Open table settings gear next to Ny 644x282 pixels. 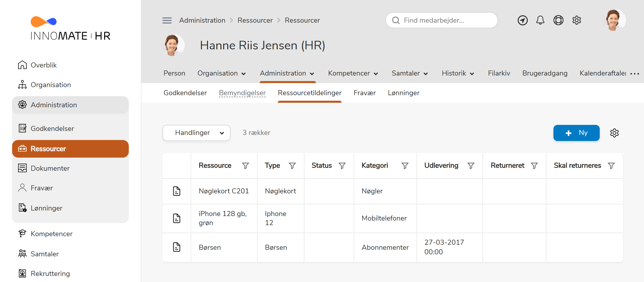(x=614, y=133)
